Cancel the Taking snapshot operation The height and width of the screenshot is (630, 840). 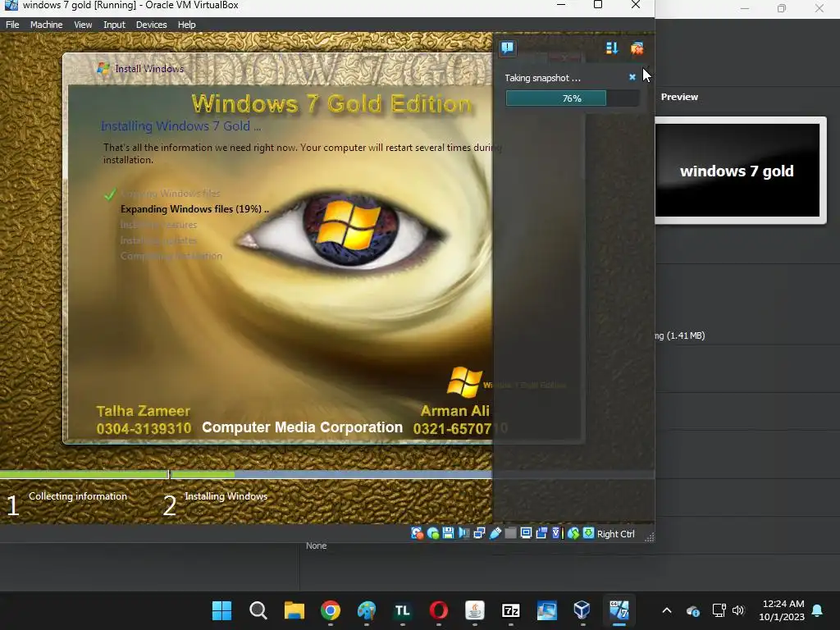[x=632, y=77]
